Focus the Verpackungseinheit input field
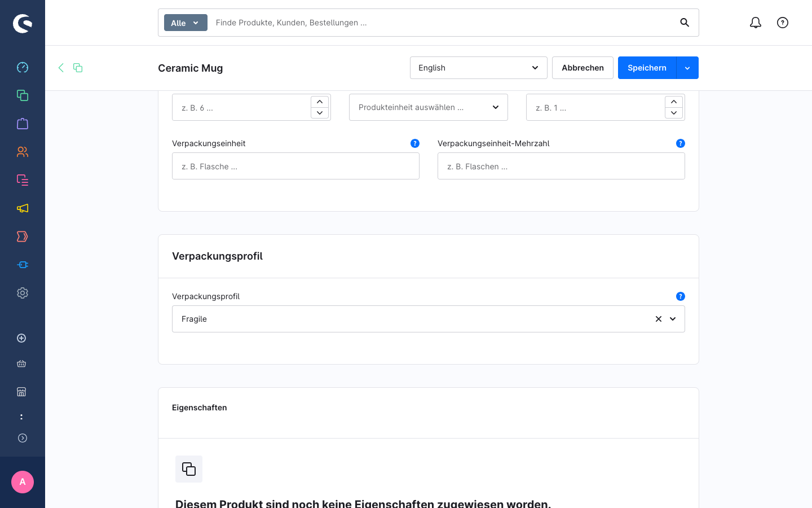Image resolution: width=812 pixels, height=508 pixels. coord(295,166)
